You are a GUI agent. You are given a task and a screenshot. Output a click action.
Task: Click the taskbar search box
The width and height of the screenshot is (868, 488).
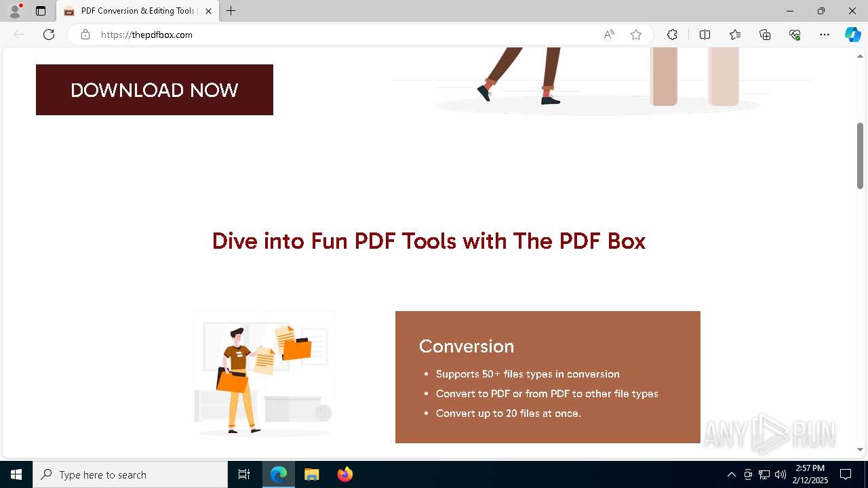130,474
